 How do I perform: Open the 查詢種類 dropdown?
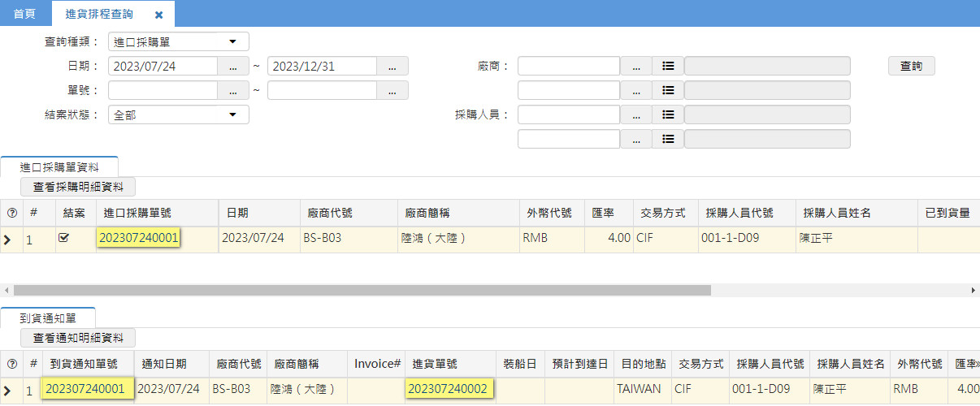(x=178, y=42)
